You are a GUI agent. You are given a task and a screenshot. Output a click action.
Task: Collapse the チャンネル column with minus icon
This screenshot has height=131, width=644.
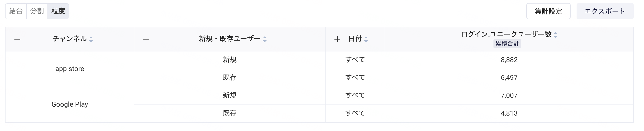click(x=17, y=39)
